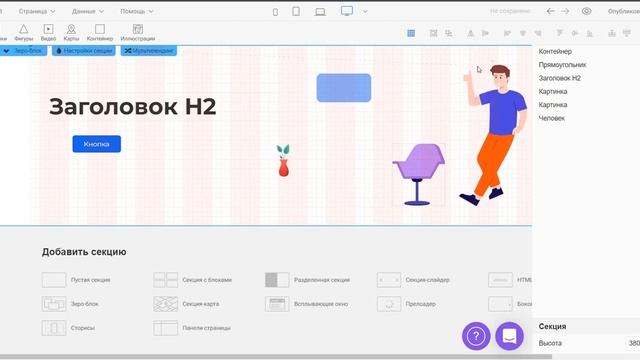Viewport: 640px width, 360px height.
Task: Switch to laptop preview
Action: pyautogui.click(x=320, y=12)
